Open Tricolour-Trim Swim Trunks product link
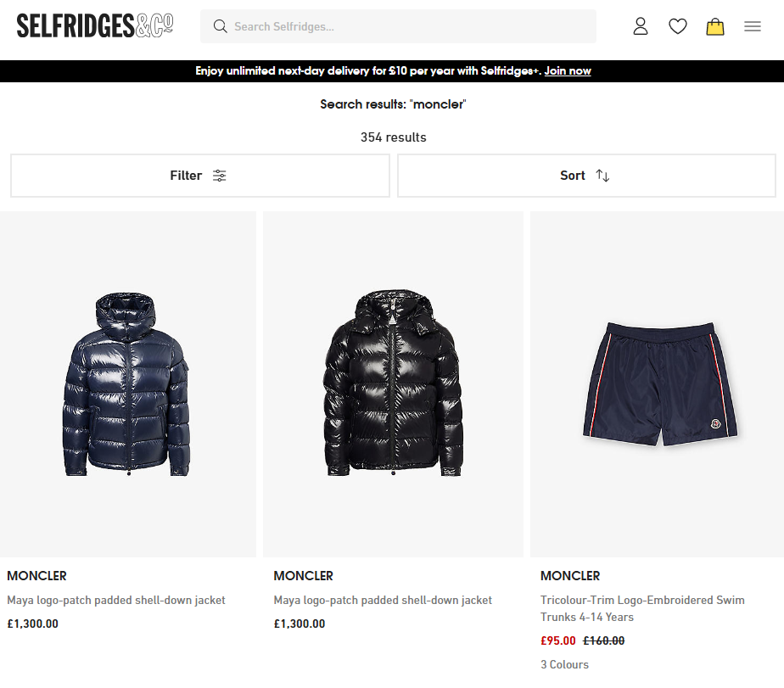Image resolution: width=784 pixels, height=688 pixels. [x=642, y=608]
